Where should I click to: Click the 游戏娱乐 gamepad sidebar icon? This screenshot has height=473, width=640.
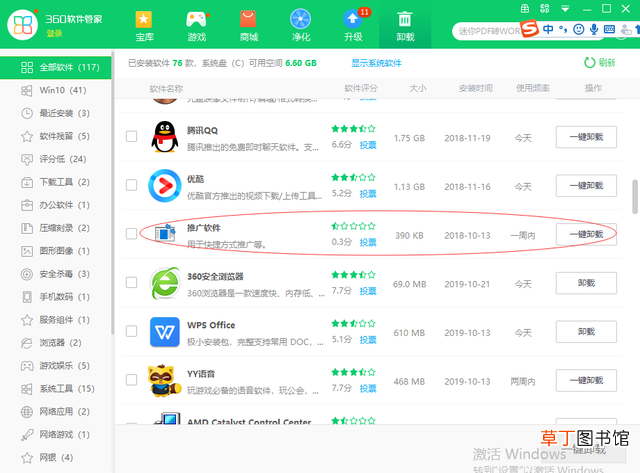(27, 366)
